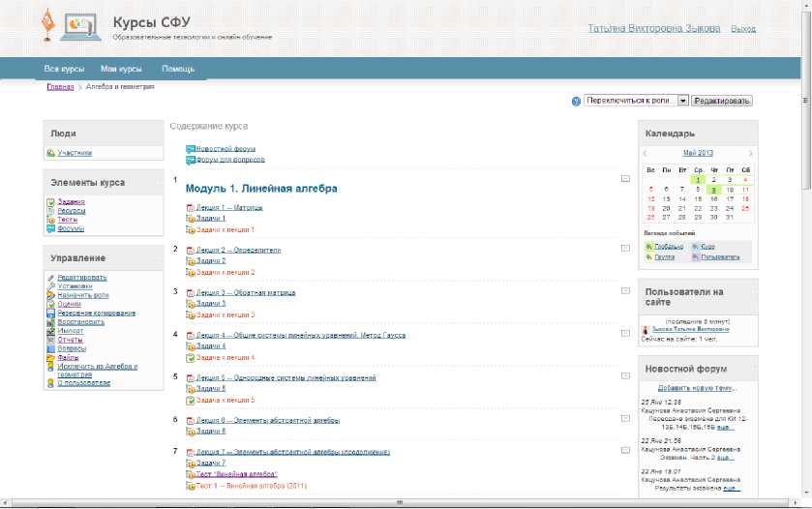Open Модуль 1. Линейная алгебра heading
This screenshot has height=509, width=812.
tap(261, 189)
